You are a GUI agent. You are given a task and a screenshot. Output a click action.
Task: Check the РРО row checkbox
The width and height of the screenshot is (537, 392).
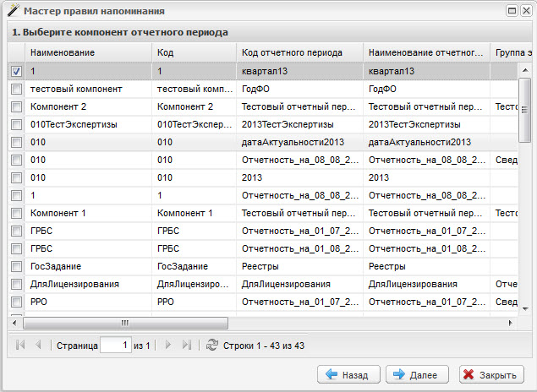point(16,302)
